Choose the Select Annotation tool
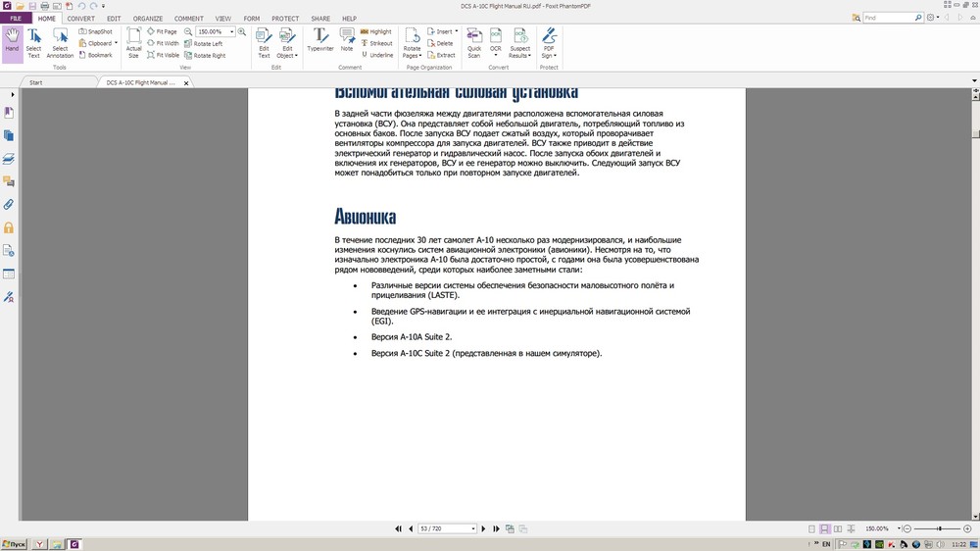 click(x=60, y=44)
